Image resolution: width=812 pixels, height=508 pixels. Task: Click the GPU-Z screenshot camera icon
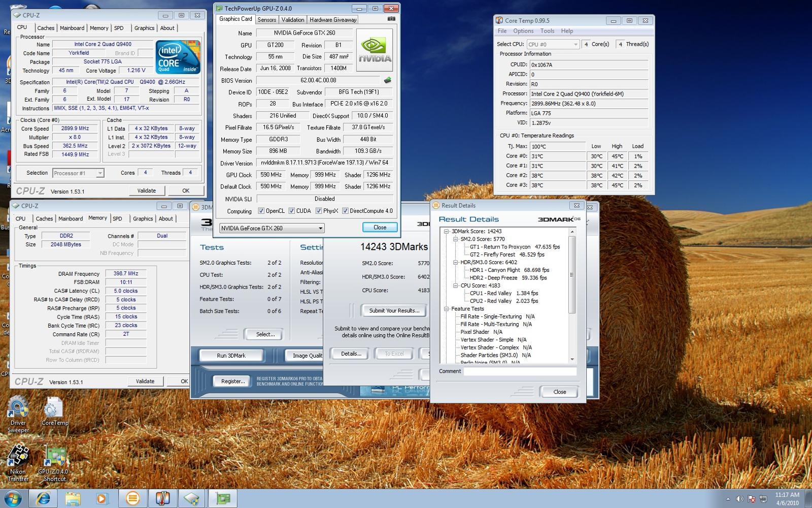[x=391, y=19]
